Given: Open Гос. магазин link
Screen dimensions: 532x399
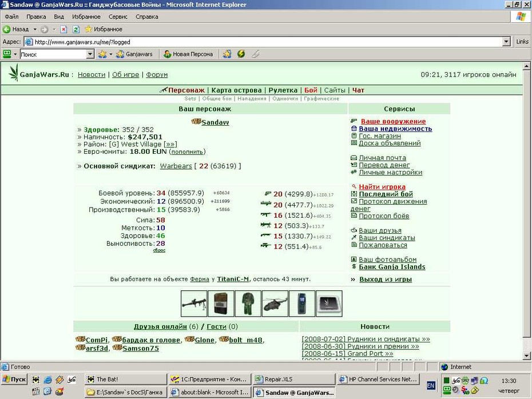Looking at the screenshot, I should pos(380,136).
